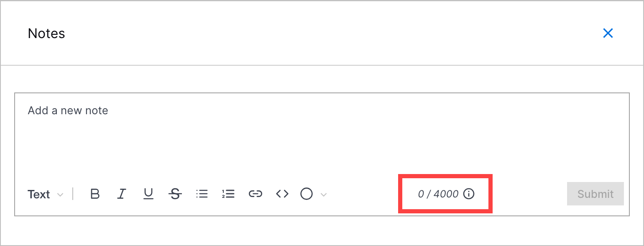Click the Notes panel heading
Viewport: 644px width, 246px height.
point(46,33)
